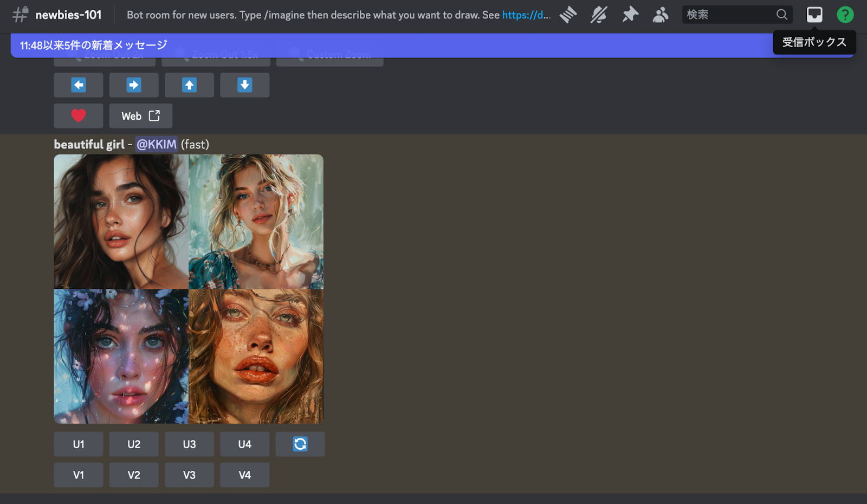This screenshot has height=504, width=867.
Task: Open the green help question mark icon
Action: click(x=845, y=15)
